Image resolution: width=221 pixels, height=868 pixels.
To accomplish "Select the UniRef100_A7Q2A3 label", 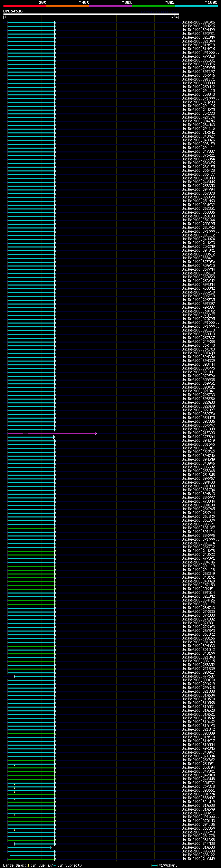I will [x=198, y=102].
